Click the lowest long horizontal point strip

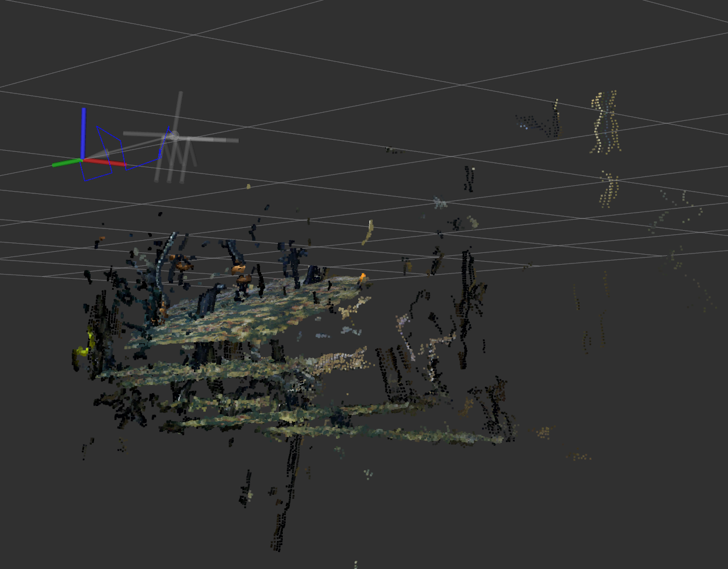386,433
